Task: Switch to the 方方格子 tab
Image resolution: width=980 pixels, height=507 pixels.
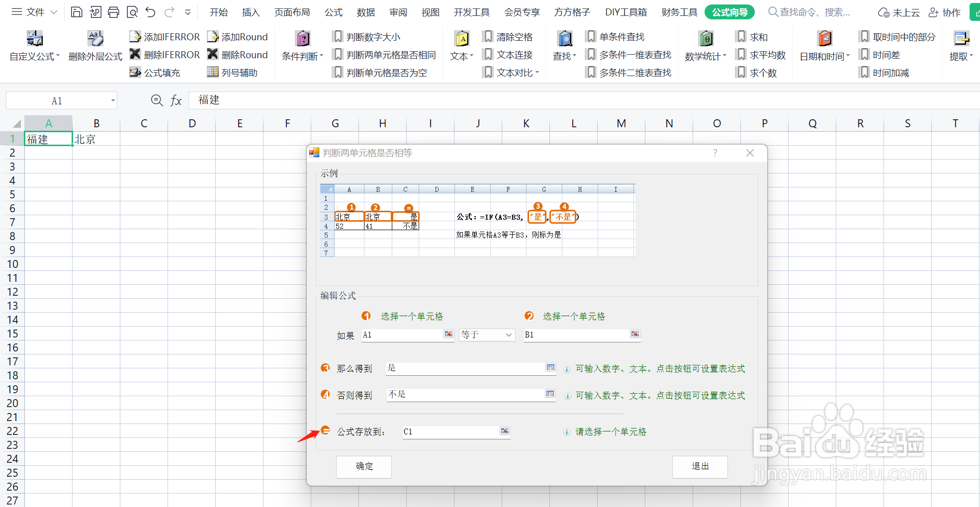Action: (572, 12)
